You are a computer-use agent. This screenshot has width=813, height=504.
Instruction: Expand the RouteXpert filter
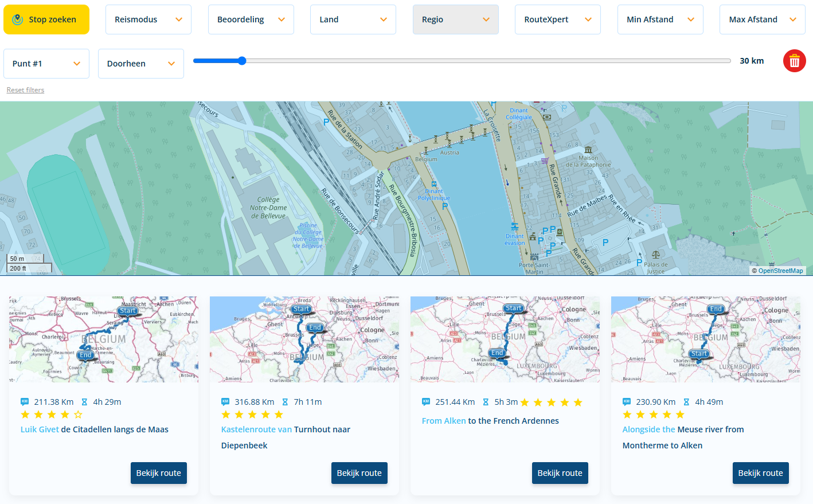pyautogui.click(x=558, y=19)
